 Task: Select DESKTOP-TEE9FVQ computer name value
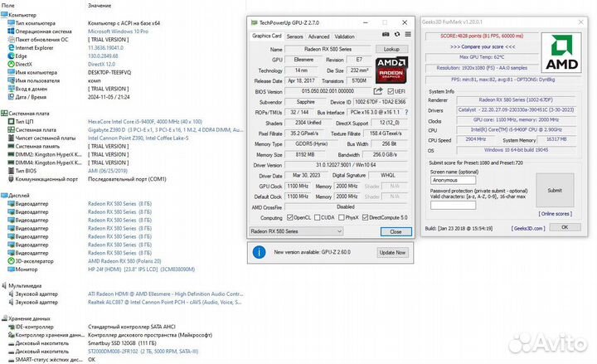pos(109,72)
